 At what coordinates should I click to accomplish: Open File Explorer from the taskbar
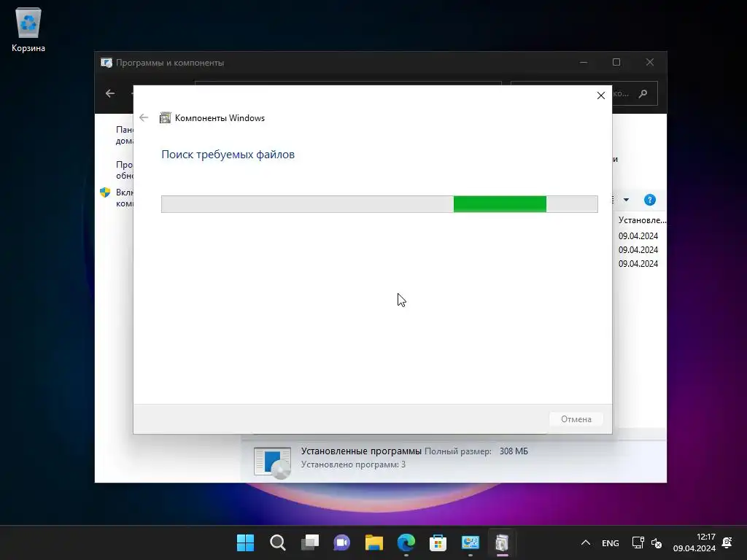pos(374,542)
